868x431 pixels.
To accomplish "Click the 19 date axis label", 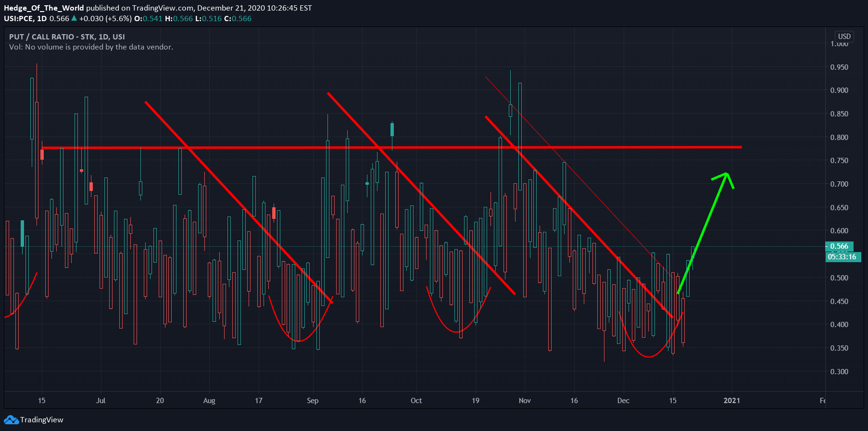I will [475, 401].
